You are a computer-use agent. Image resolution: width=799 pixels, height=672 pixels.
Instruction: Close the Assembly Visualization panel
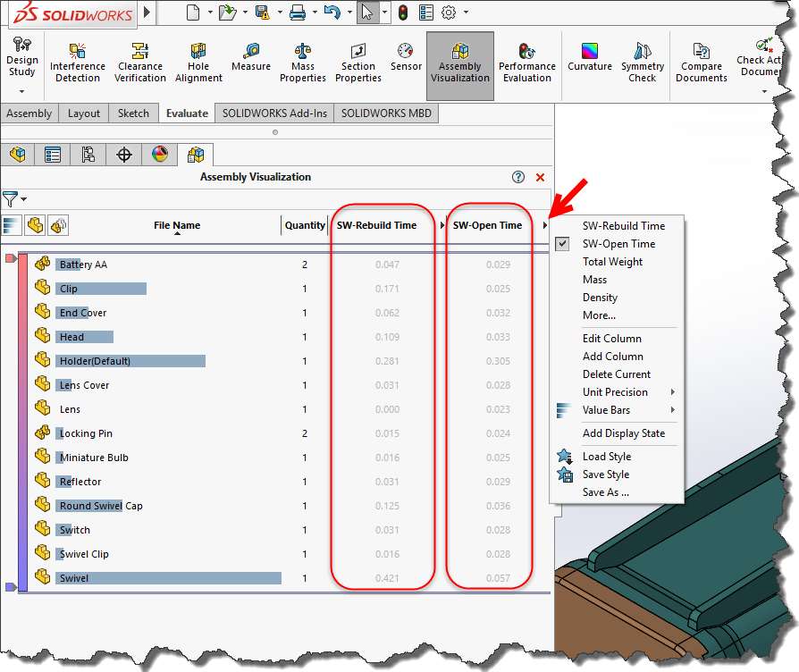(540, 177)
